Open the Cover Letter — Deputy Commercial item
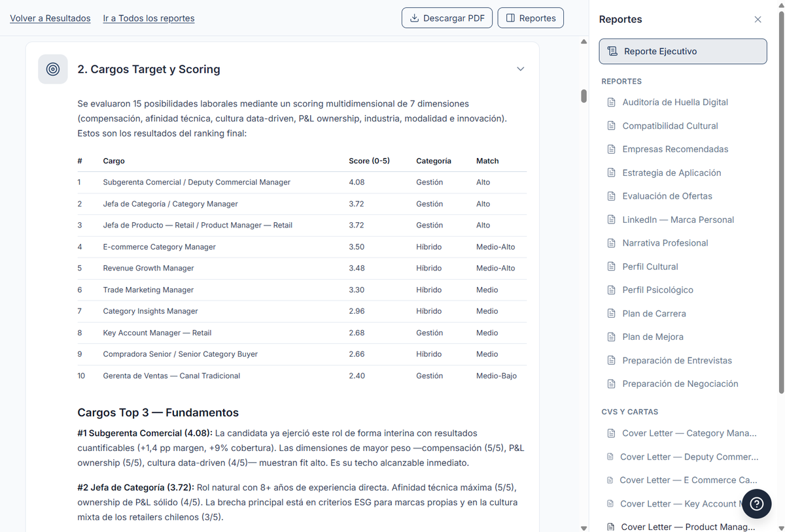The image size is (785, 532). click(689, 457)
